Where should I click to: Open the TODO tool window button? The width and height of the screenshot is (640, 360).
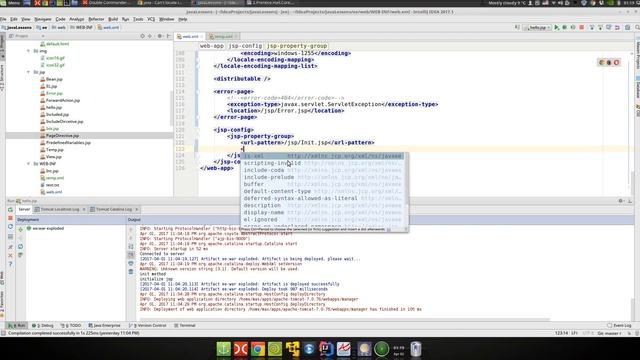(71, 326)
